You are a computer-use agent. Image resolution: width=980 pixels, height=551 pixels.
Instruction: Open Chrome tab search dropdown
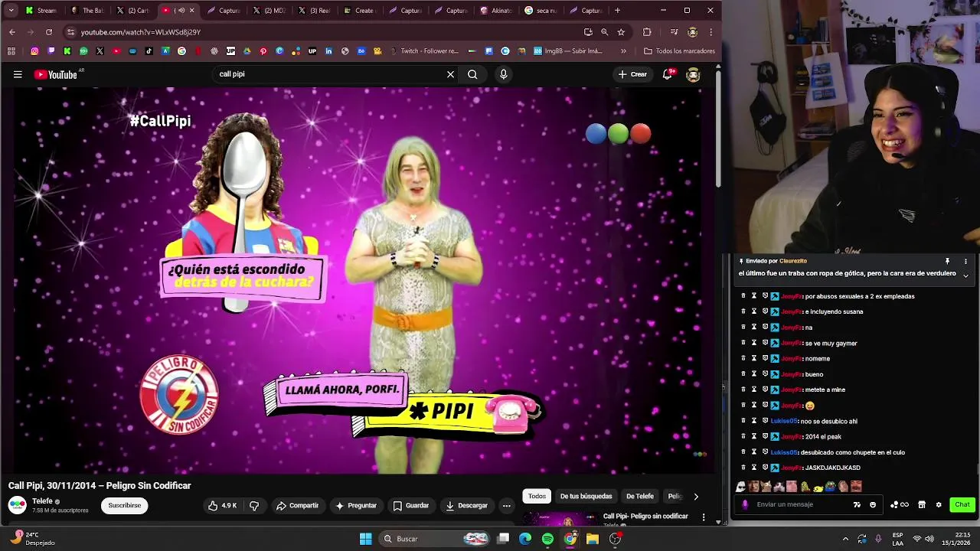11,11
